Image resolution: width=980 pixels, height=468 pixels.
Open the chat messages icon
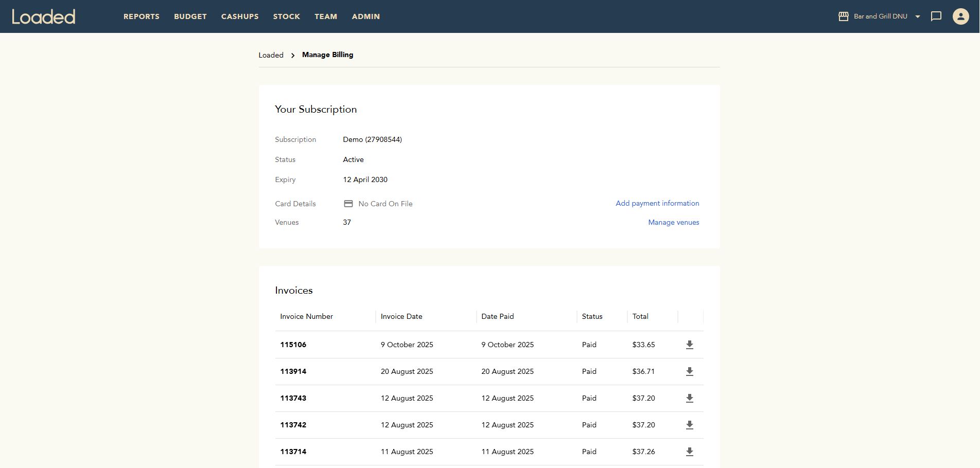pyautogui.click(x=936, y=16)
